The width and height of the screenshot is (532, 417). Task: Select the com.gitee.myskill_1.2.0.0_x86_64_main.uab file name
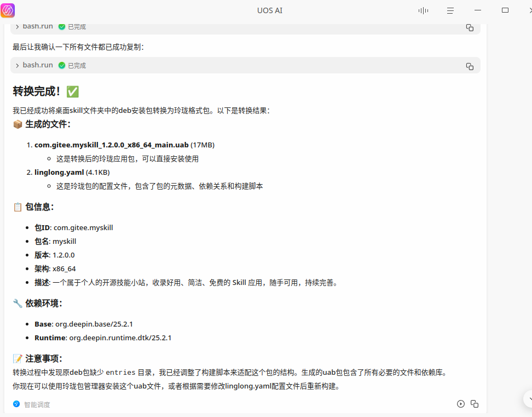pyautogui.click(x=111, y=145)
